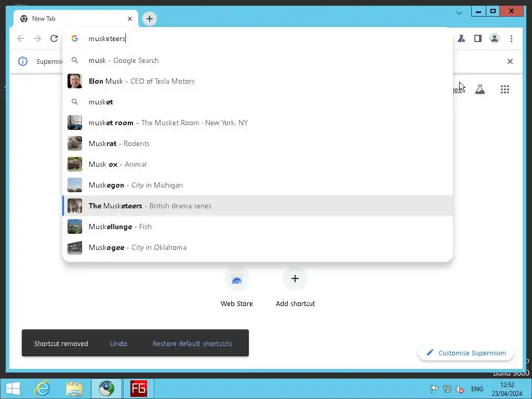Click the Google logo in the address bar
Screen dimensions: 532x399
(x=75, y=38)
